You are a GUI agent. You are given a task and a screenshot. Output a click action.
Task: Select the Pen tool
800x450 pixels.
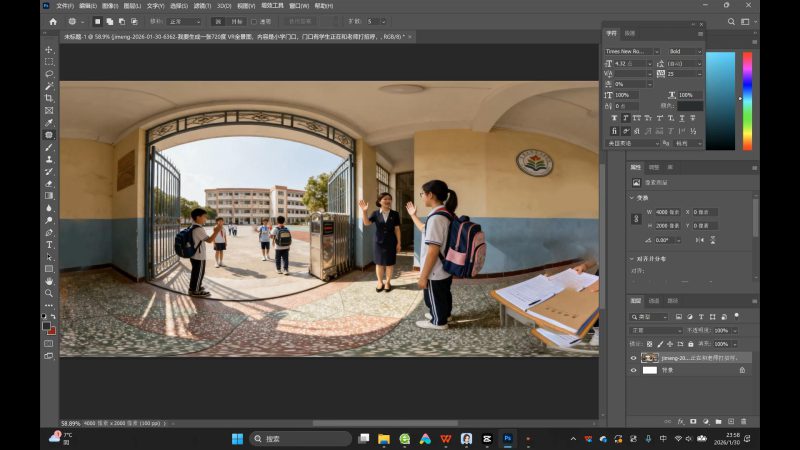pyautogui.click(x=49, y=232)
